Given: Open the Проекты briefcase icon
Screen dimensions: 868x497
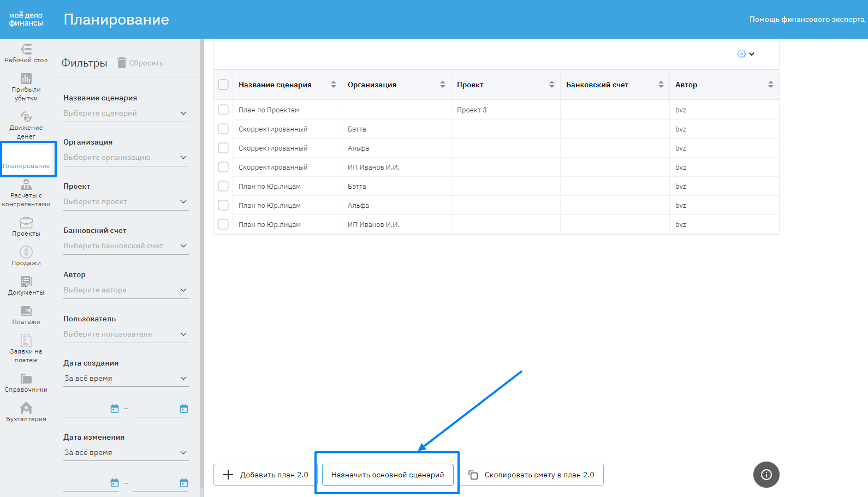Looking at the screenshot, I should 26,223.
